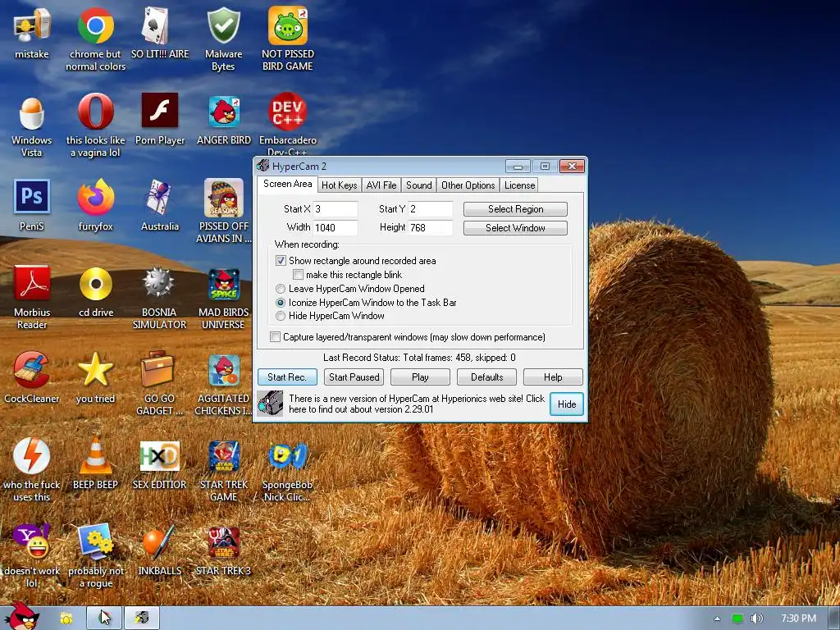Click the Select Window button

515,228
